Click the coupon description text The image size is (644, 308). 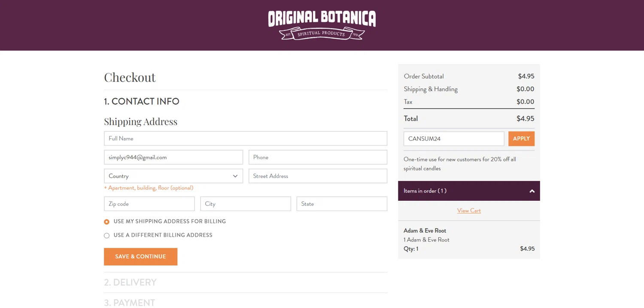[x=460, y=164]
